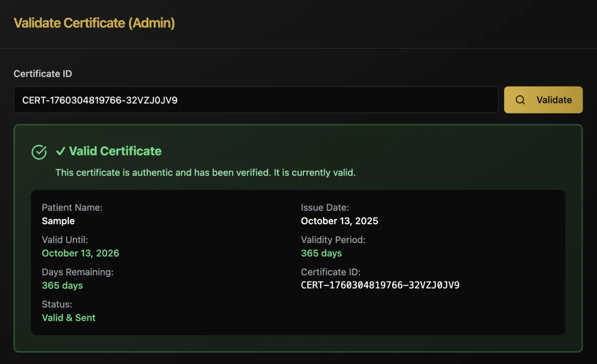Click the Issue Date label

[325, 207]
